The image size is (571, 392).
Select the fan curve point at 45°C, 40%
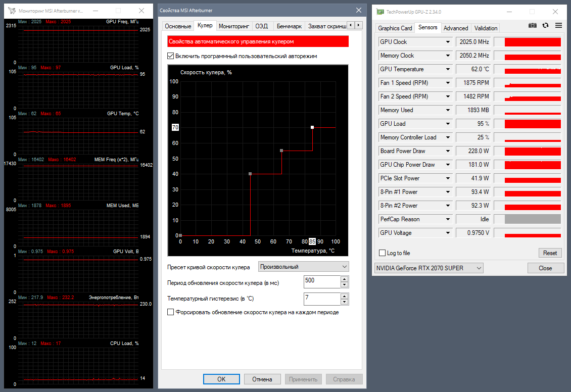click(x=250, y=174)
